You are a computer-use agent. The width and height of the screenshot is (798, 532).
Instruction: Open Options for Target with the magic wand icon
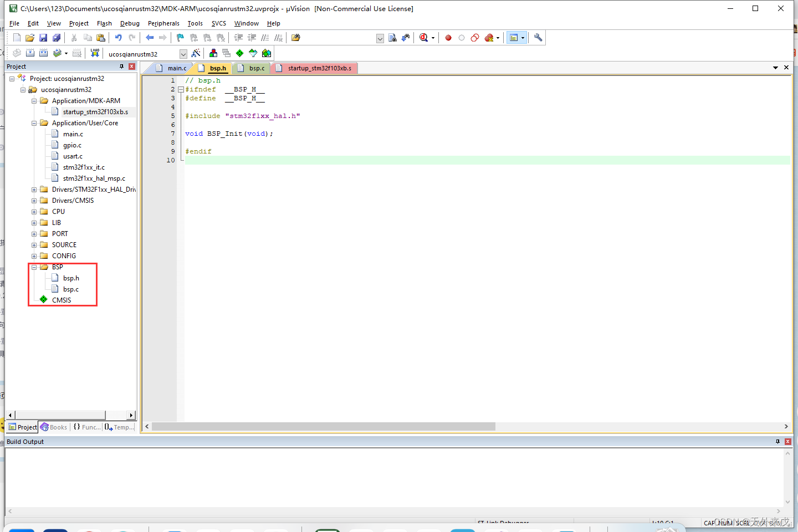[x=196, y=53]
